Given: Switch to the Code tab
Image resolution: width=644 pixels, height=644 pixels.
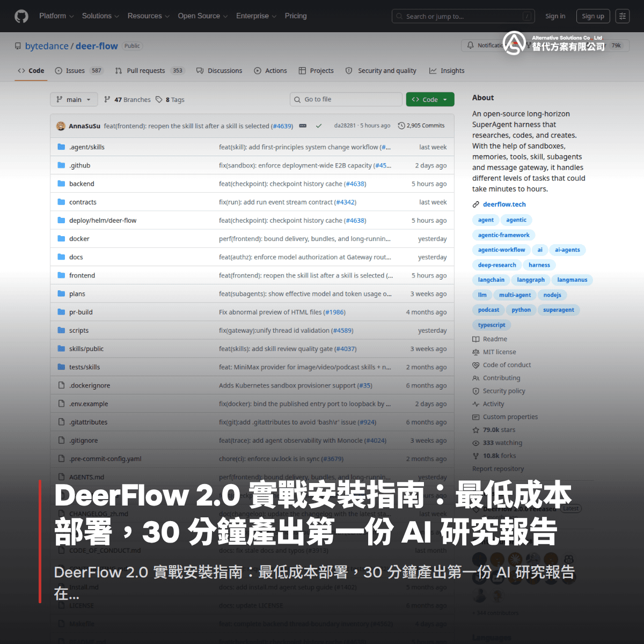Looking at the screenshot, I should coord(31,71).
